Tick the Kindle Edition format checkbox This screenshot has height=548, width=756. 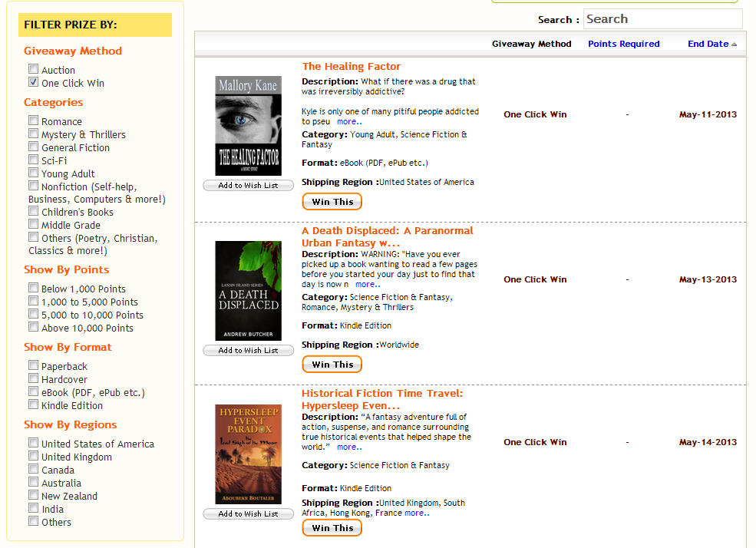[34, 404]
